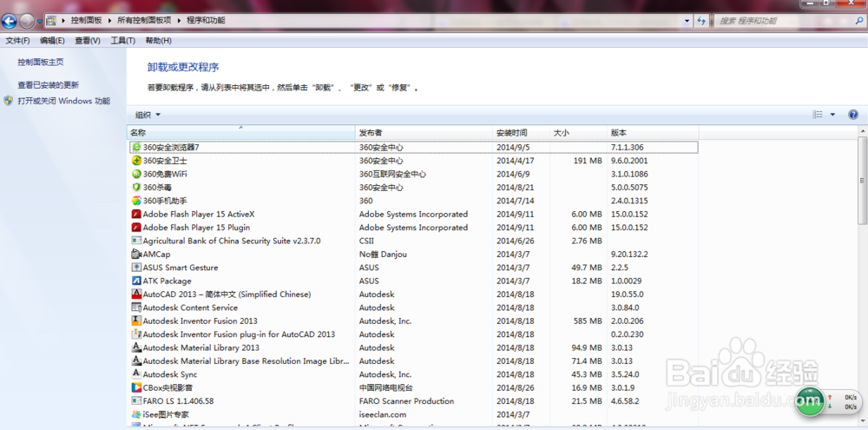Expand the arrow after 所有控制面板项 in breadcrumb
The image size is (868, 430).
pos(179,21)
